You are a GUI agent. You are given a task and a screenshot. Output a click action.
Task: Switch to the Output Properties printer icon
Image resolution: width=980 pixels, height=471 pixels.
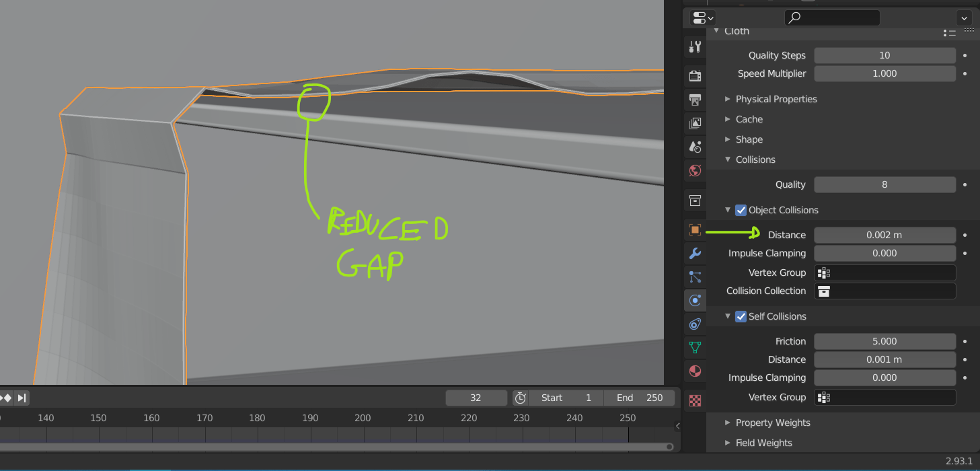[695, 100]
